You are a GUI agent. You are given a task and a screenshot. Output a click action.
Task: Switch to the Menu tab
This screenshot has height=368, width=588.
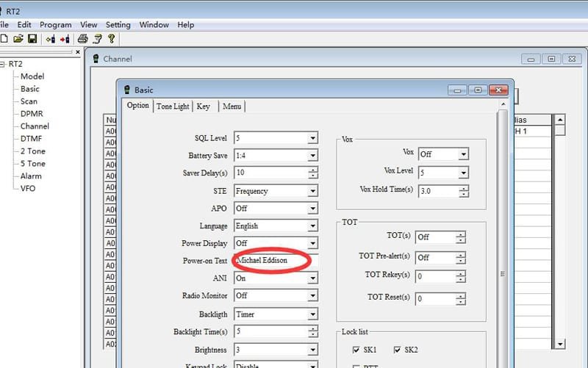(232, 107)
